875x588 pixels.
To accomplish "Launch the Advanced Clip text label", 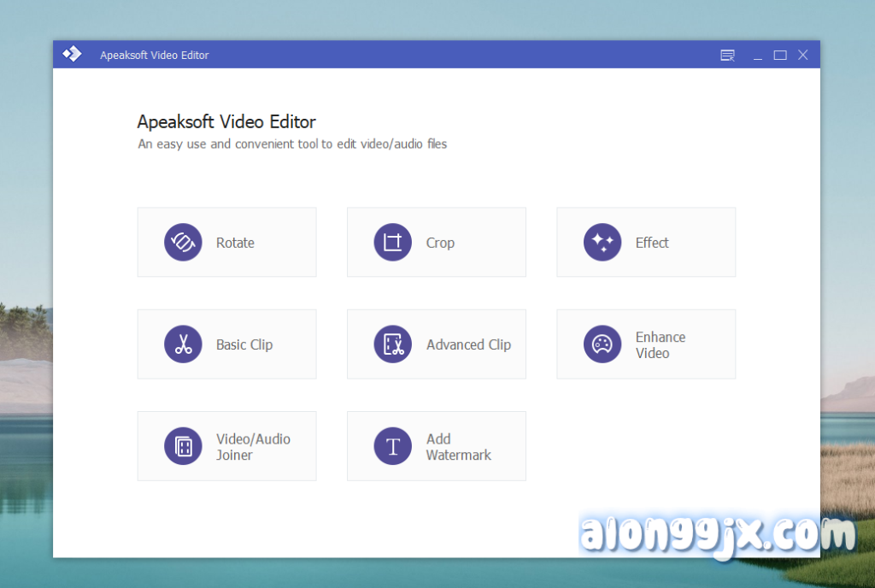I will [468, 344].
